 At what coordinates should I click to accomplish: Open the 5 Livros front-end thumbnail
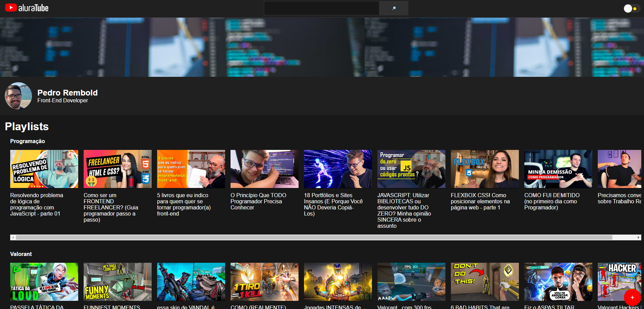click(x=191, y=169)
